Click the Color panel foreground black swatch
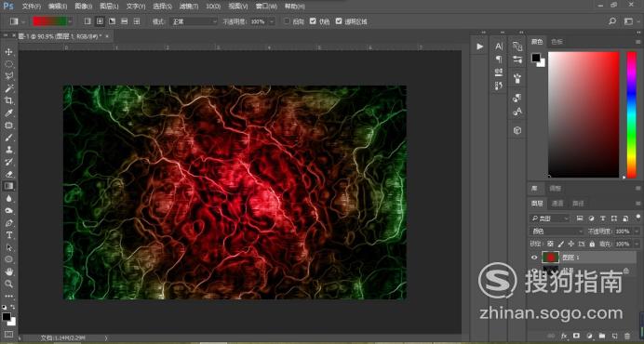 [535, 58]
